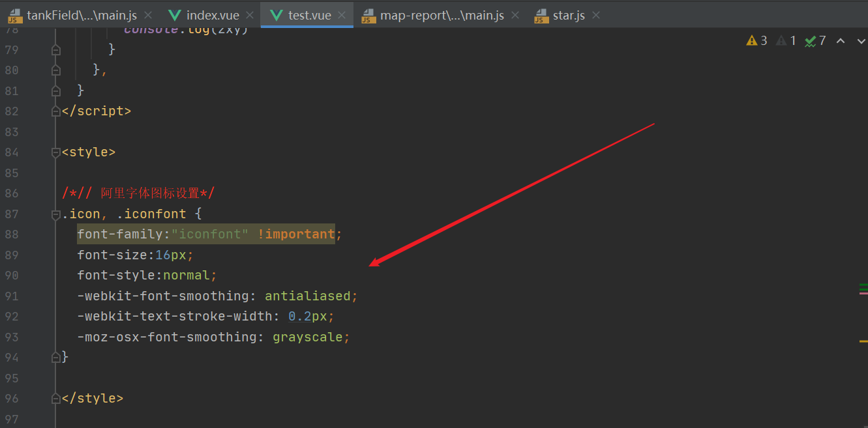Click the .iconfont selector on line 87
This screenshot has width=868, height=428.
coord(151,214)
